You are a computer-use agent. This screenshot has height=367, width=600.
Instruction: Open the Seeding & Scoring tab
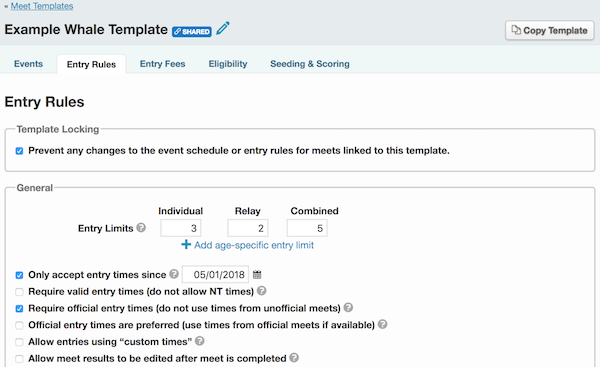[310, 64]
